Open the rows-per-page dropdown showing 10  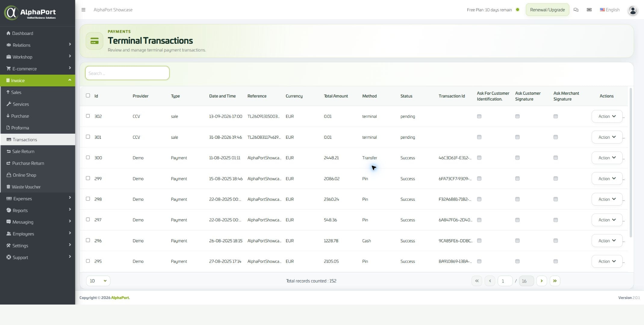click(98, 281)
